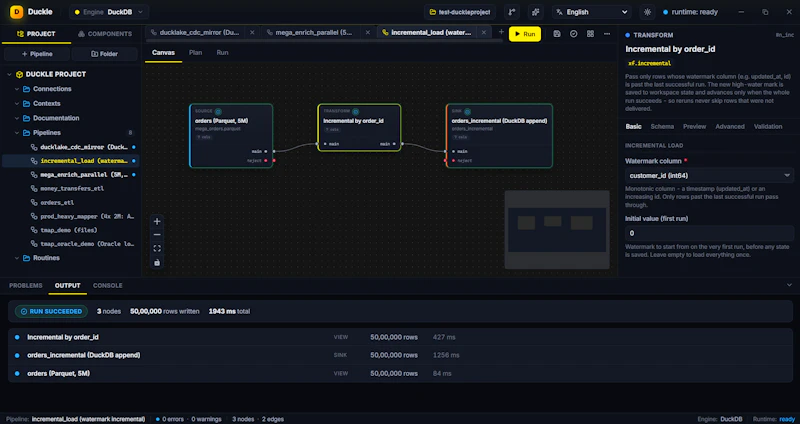This screenshot has width=800, height=424.
Task: Click the Connections folder icon
Action: 27,89
